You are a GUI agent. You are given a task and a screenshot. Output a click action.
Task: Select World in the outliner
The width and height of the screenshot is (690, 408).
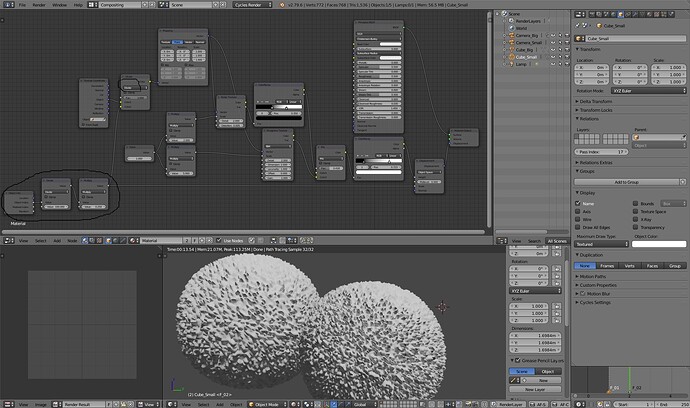521,28
